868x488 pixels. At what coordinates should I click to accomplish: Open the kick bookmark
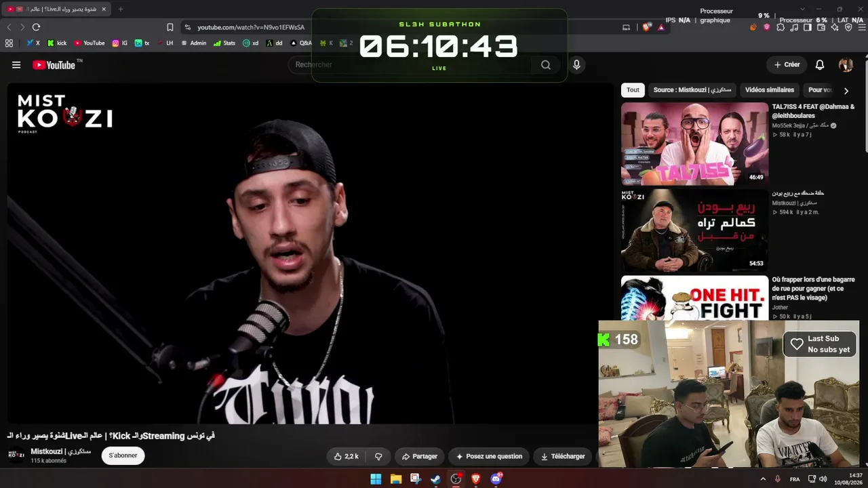(57, 43)
